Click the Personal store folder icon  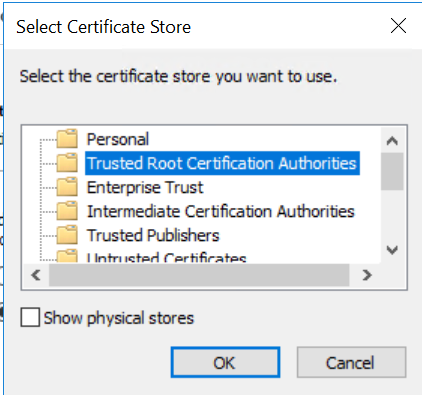pos(67,138)
